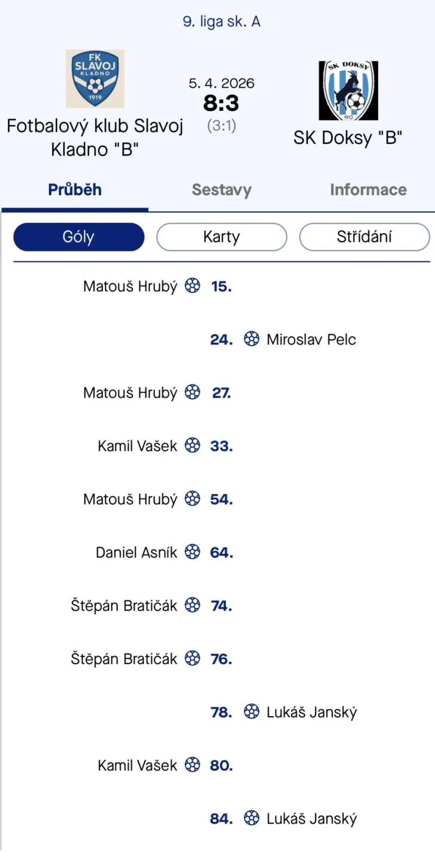Switch to the Sestavy tab
Image resolution: width=435 pixels, height=868 pixels.
pos(222,190)
